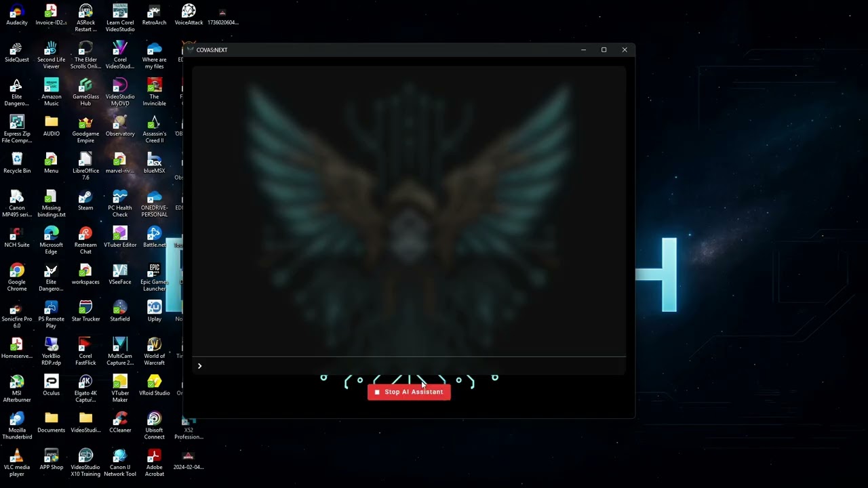Viewport: 868px width, 488px height.
Task: Stop the AI Assistant in COVAS:NEXT
Action: point(409,392)
